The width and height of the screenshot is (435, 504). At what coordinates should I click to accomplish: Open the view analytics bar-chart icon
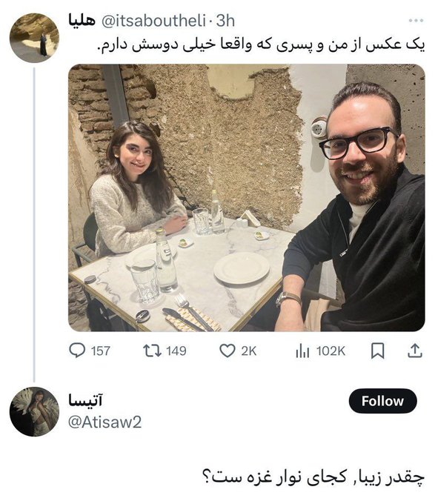coord(302,351)
